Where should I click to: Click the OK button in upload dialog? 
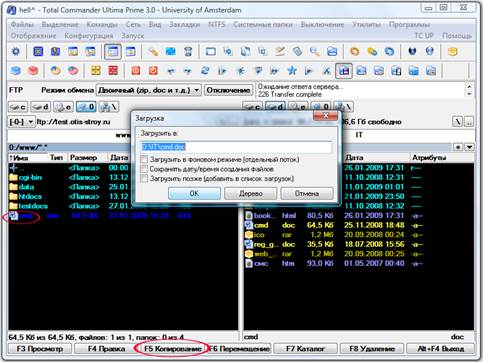[194, 193]
